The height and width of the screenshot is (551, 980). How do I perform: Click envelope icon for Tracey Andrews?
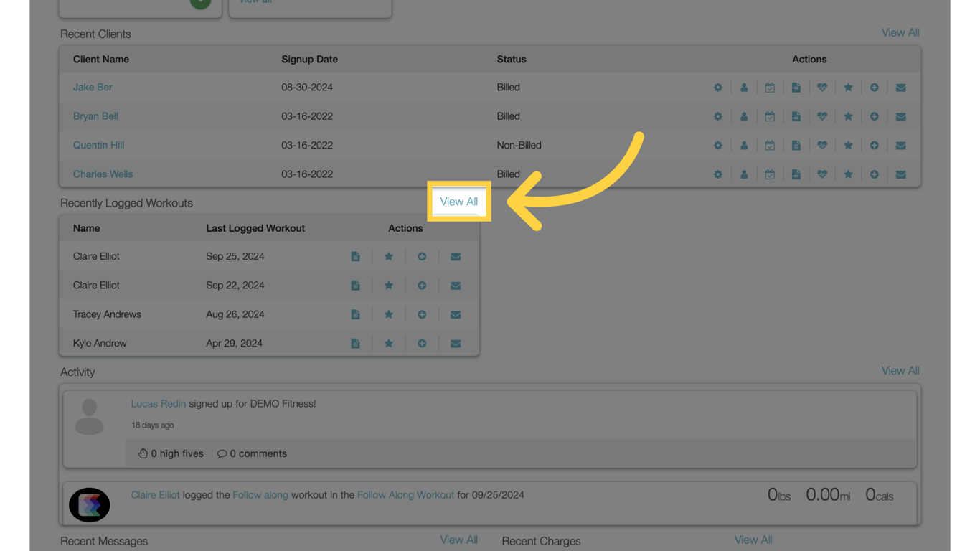456,314
